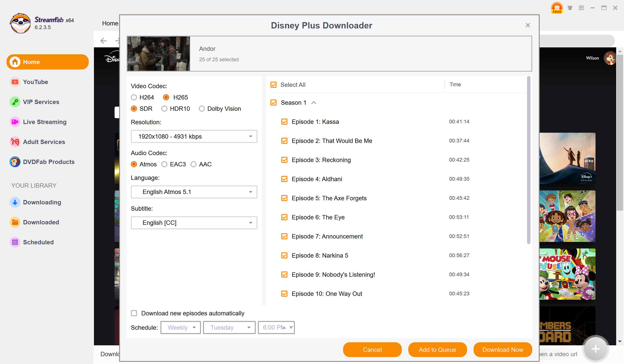
Task: Click the hamburger menu icon in title bar
Action: click(581, 8)
